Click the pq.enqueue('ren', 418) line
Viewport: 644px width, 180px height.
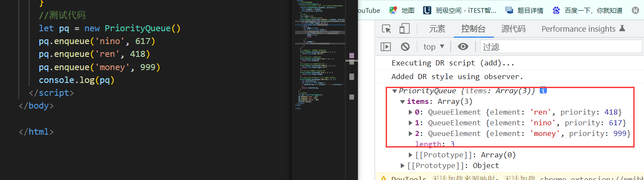95,54
